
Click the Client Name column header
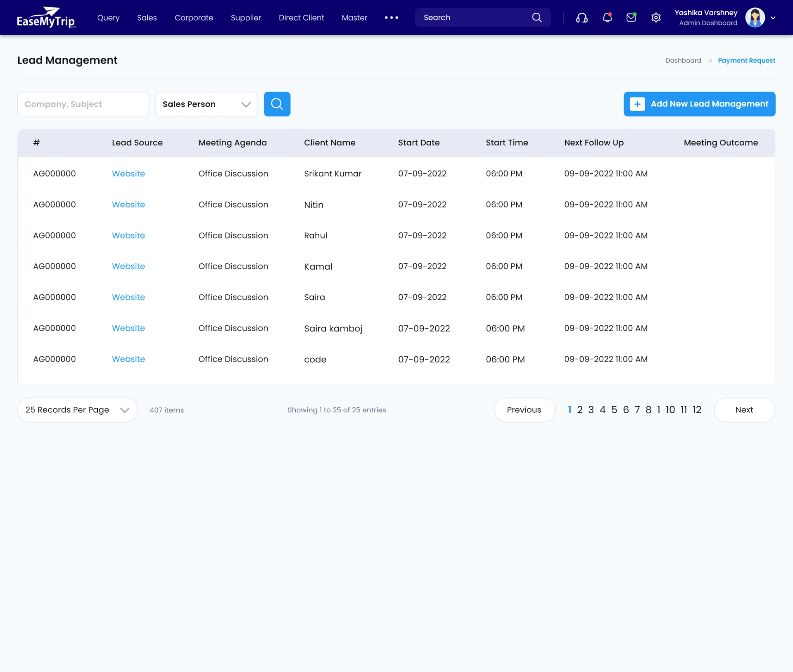tap(330, 142)
